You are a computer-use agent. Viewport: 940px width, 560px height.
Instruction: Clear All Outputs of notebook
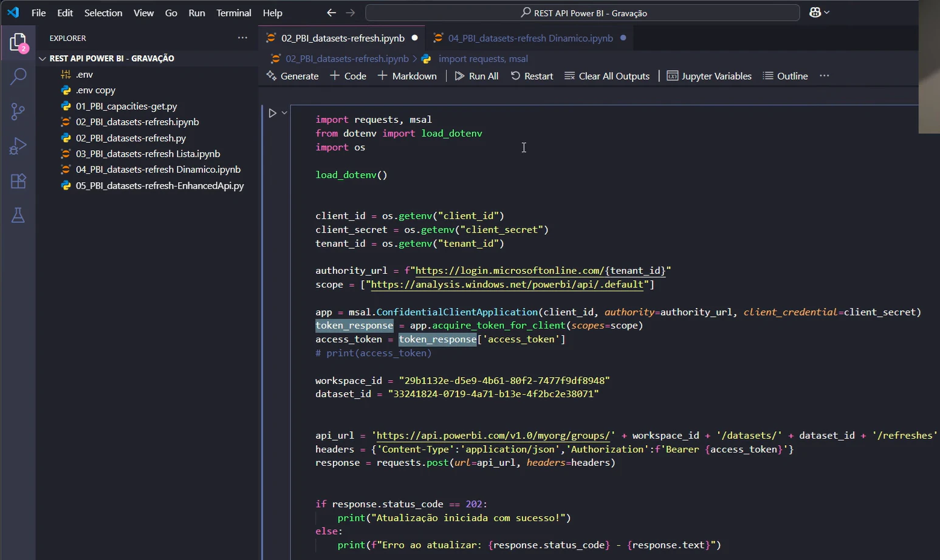(x=607, y=76)
